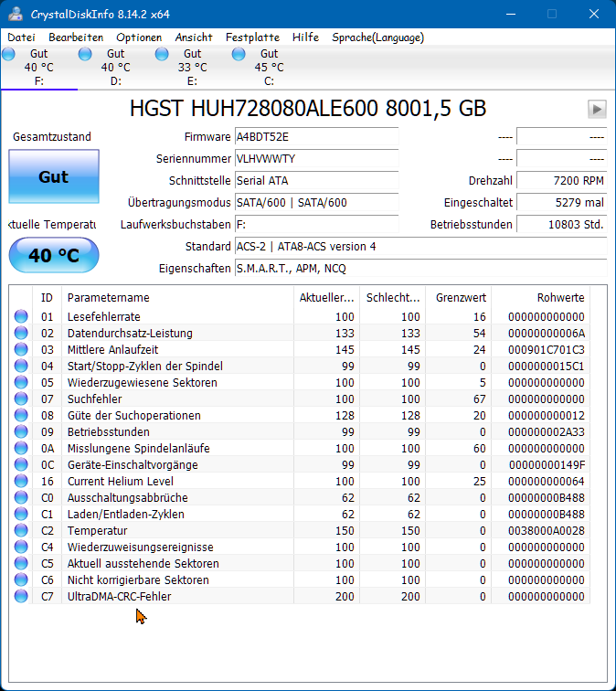The image size is (616, 691).
Task: Click the Eingeschaltet value 5279 mal
Action: pyautogui.click(x=562, y=202)
